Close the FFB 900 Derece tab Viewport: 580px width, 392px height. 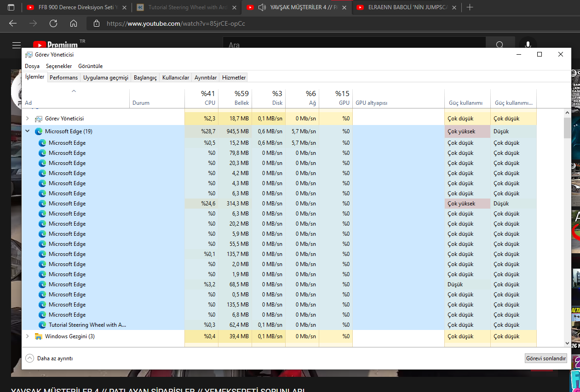(x=124, y=7)
